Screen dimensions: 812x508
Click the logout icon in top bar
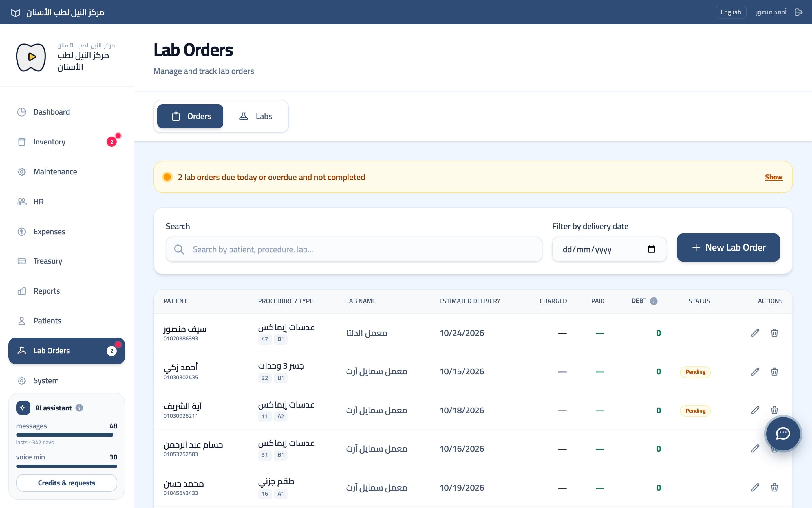click(798, 12)
